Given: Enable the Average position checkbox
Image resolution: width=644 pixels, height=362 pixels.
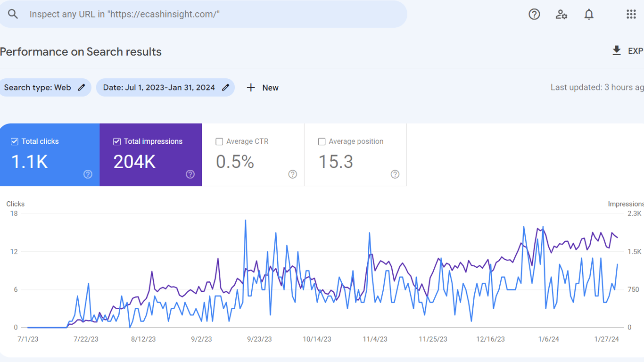Looking at the screenshot, I should pyautogui.click(x=322, y=141).
